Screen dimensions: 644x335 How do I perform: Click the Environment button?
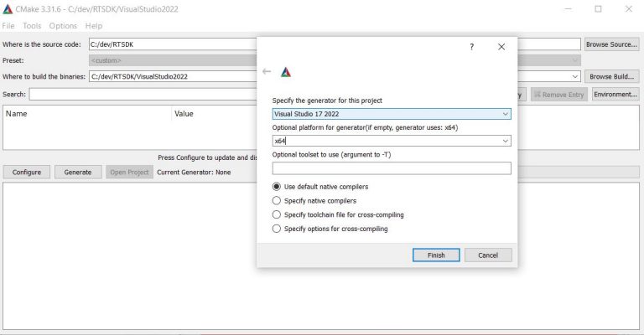pos(615,95)
